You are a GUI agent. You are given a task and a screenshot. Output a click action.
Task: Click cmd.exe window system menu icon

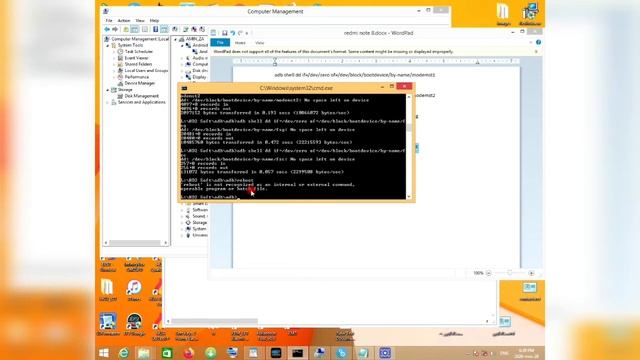[184, 88]
